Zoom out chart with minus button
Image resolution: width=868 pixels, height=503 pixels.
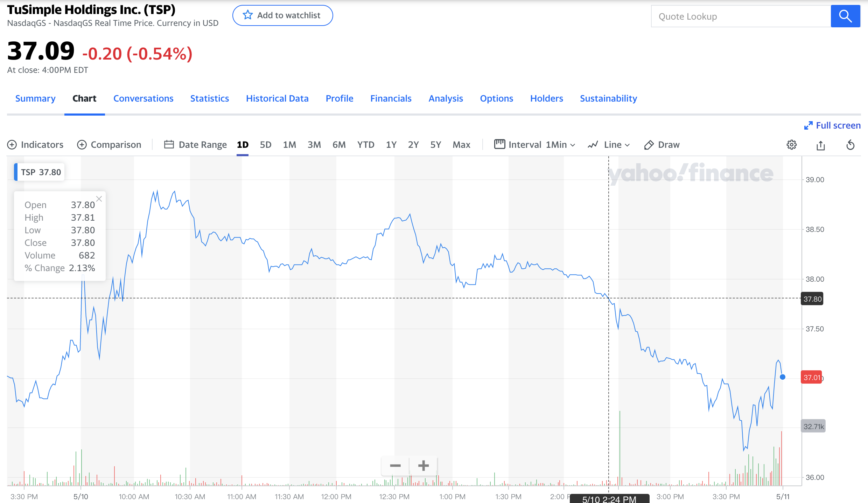click(x=395, y=466)
